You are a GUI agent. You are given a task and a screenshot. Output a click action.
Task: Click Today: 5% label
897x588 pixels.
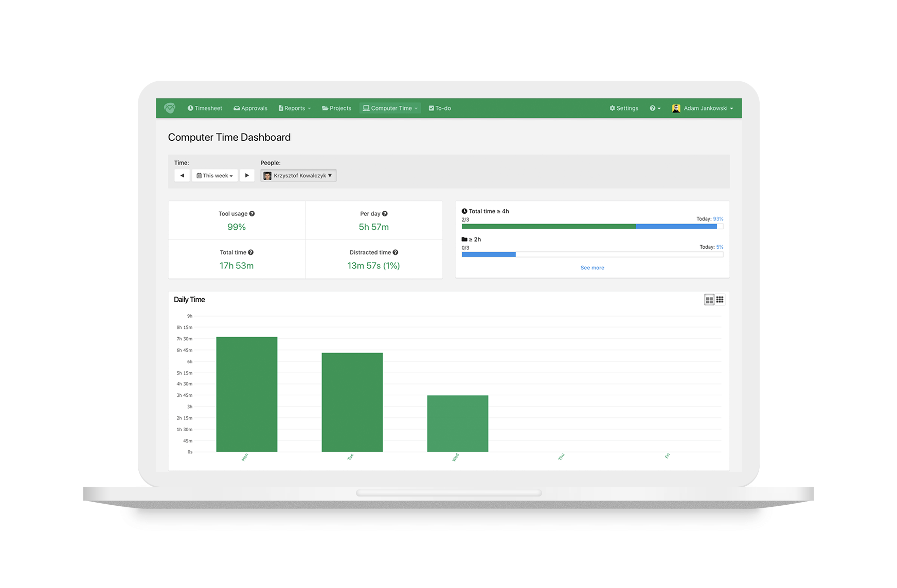(x=711, y=247)
